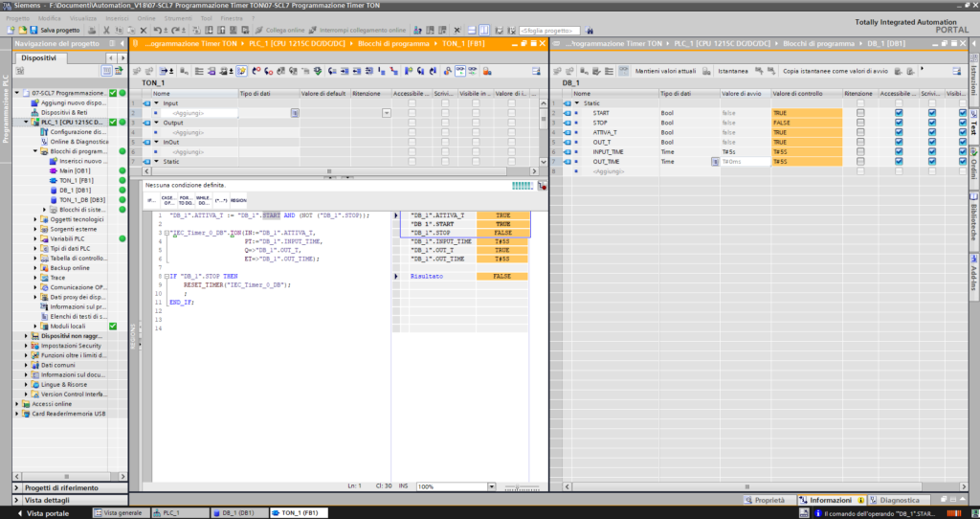Uncheck Accessible checkbox for STOP row
This screenshot has width=980, height=519.
898,123
